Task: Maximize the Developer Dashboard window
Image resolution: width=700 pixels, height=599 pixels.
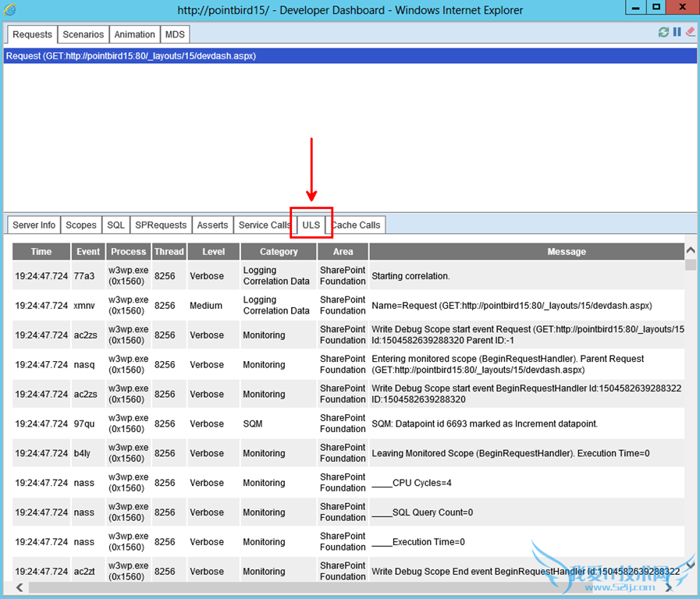Action: point(656,8)
